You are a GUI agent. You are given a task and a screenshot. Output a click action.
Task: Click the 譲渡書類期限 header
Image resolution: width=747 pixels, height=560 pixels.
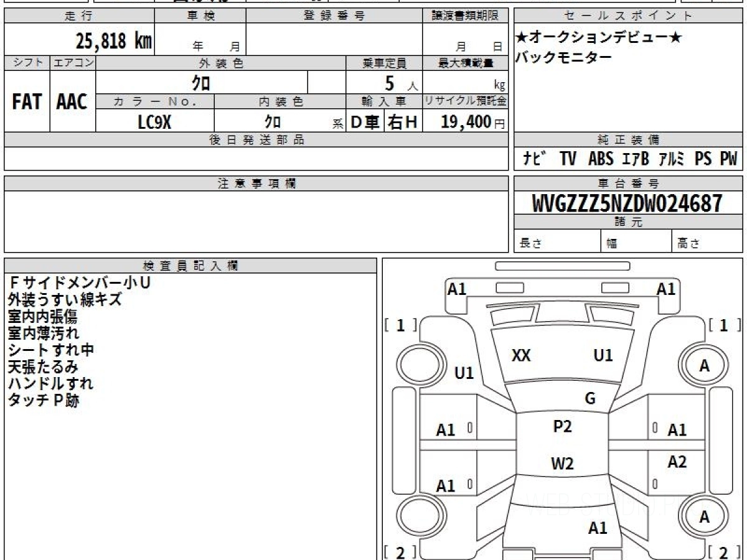point(465,16)
